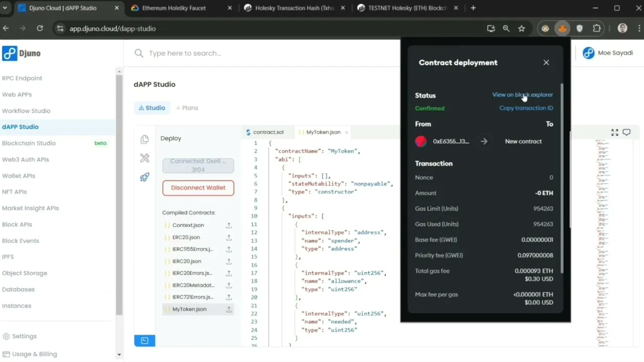Click the upload icon beside Context.json
644x362 pixels.
point(229,225)
